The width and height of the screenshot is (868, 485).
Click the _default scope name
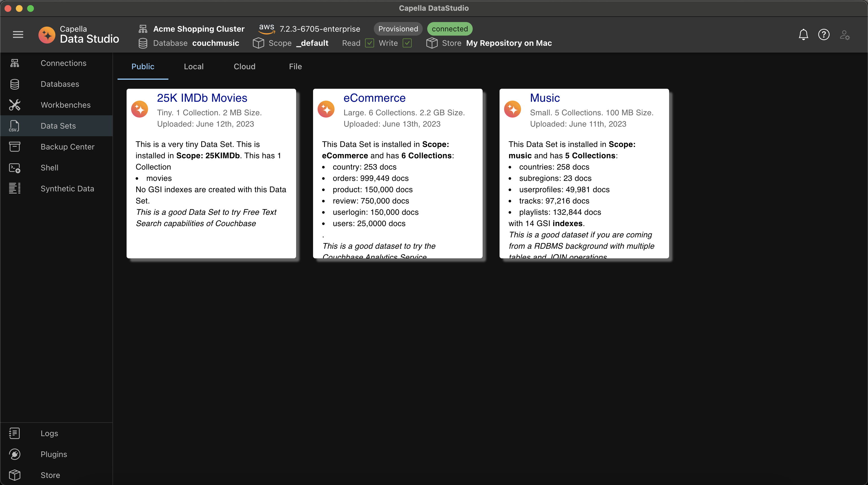[x=312, y=43]
